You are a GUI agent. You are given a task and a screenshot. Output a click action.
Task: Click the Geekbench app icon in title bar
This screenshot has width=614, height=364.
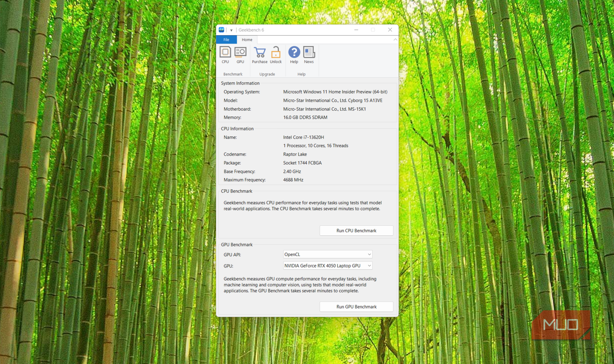click(221, 30)
